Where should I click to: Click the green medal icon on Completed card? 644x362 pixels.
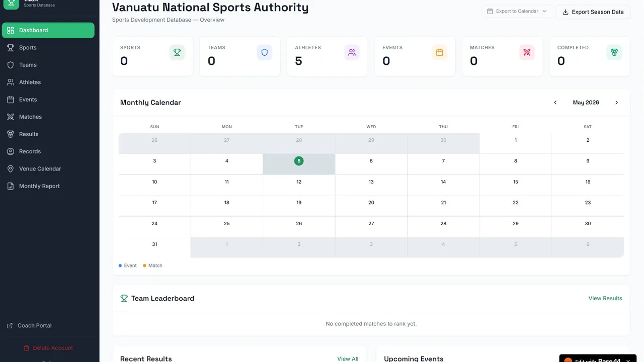pos(614,52)
